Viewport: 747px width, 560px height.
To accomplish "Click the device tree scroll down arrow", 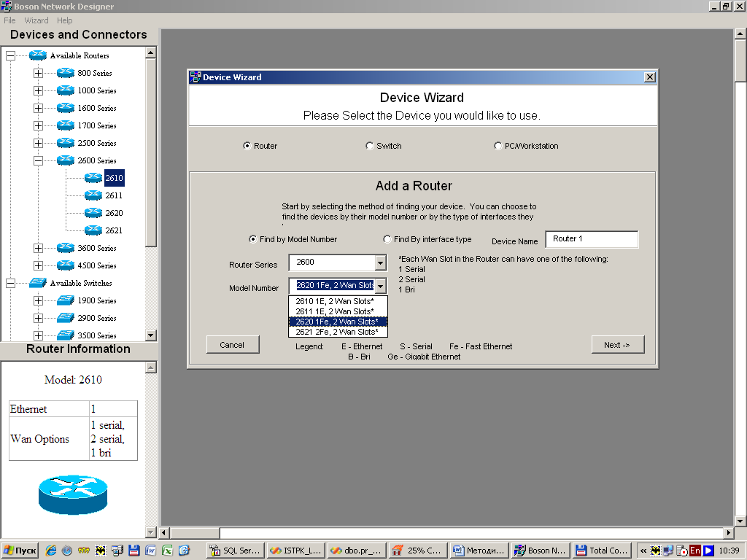I will [150, 335].
